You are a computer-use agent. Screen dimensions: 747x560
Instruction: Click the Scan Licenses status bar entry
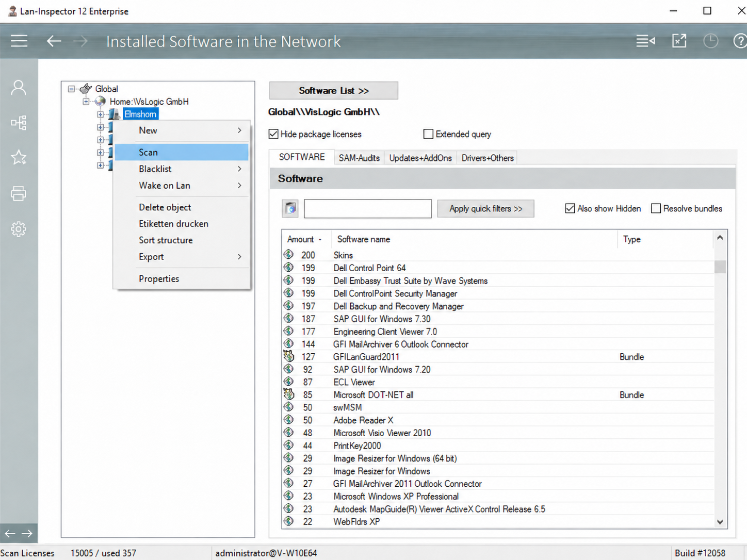27,553
